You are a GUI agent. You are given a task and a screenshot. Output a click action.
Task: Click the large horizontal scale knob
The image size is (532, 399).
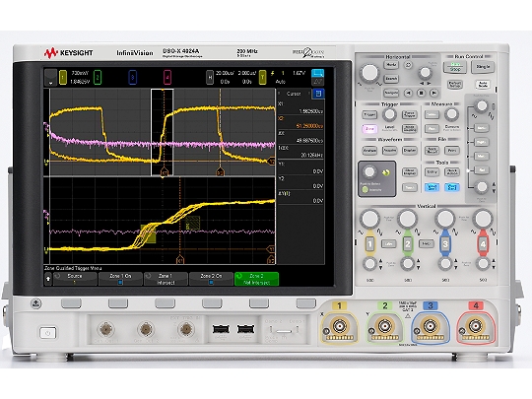click(x=369, y=72)
